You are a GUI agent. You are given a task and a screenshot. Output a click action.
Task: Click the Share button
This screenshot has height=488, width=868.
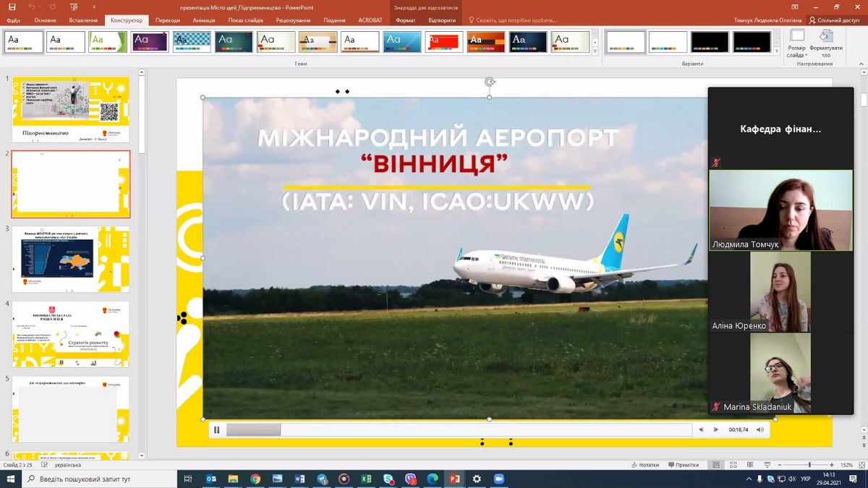click(835, 20)
